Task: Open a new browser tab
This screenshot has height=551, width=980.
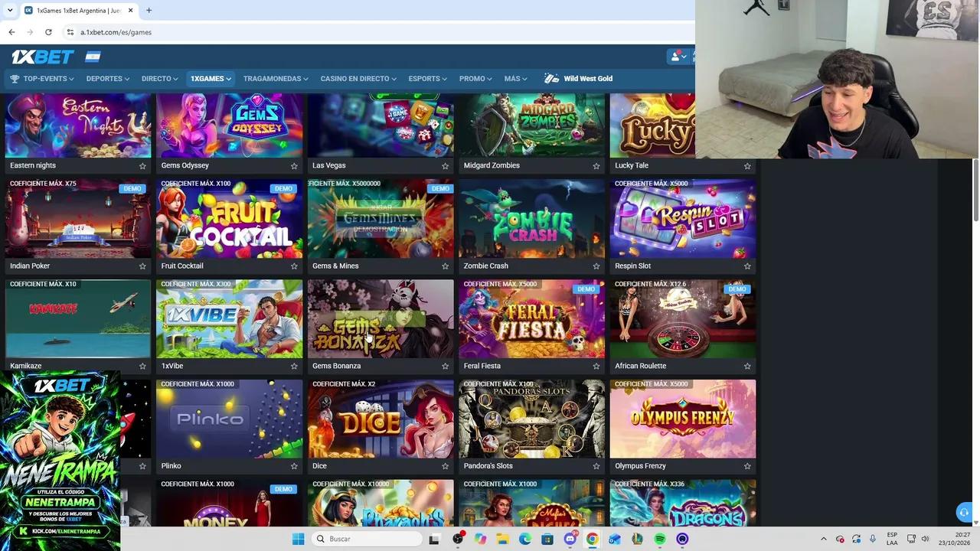Action: (149, 11)
